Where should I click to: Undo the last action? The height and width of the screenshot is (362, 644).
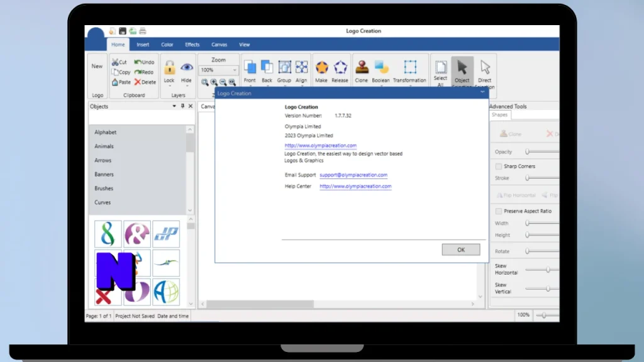point(144,62)
